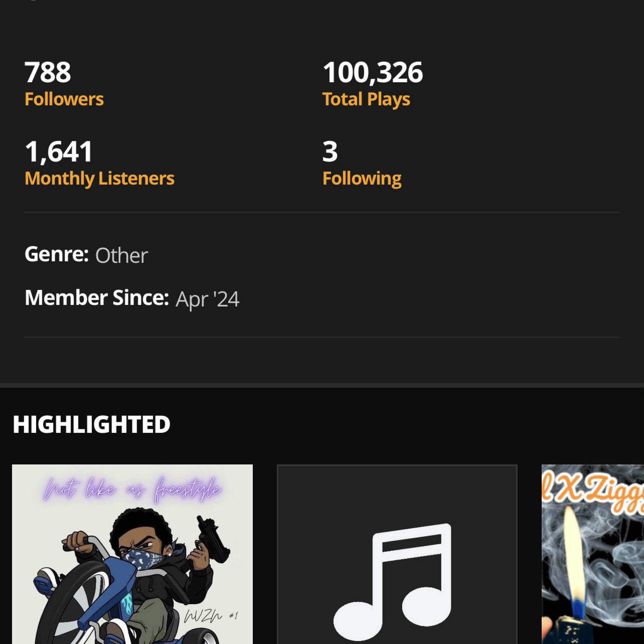Click the Apr '24 date value
Image resolution: width=644 pixels, height=644 pixels.
pyautogui.click(x=207, y=299)
